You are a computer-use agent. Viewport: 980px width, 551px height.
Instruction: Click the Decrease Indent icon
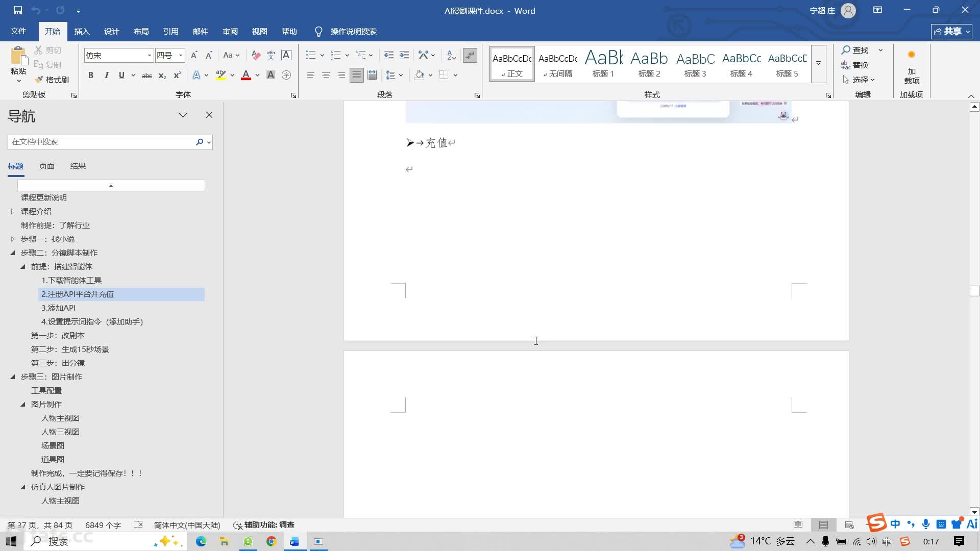[388, 55]
